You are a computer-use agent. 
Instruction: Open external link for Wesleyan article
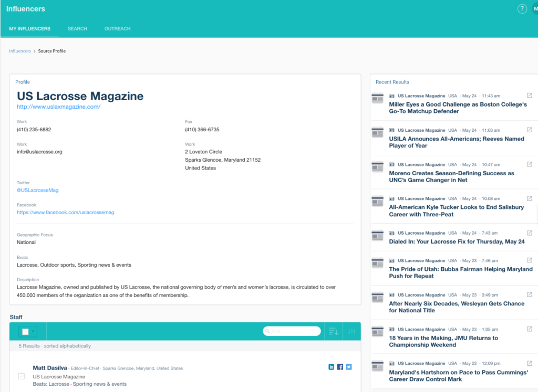[530, 294]
